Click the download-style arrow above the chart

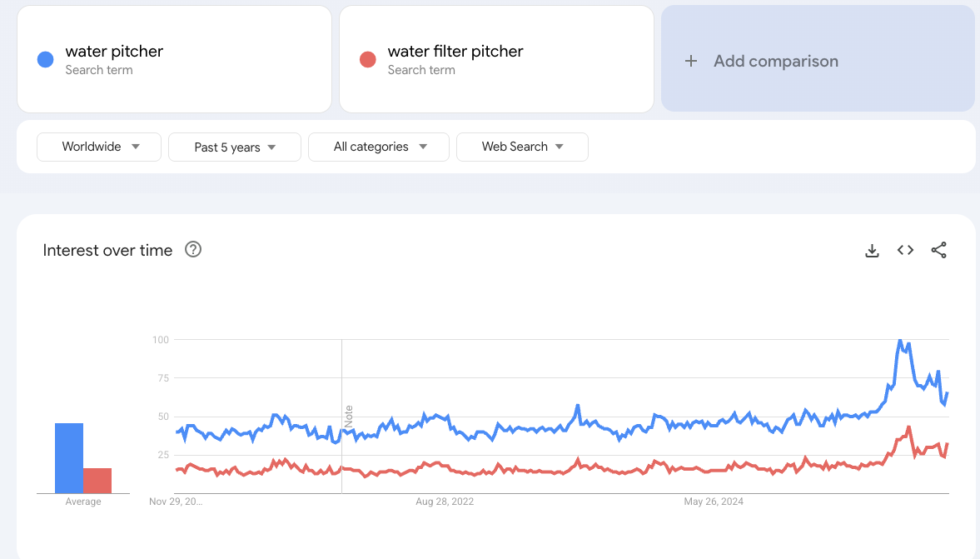pyautogui.click(x=872, y=250)
